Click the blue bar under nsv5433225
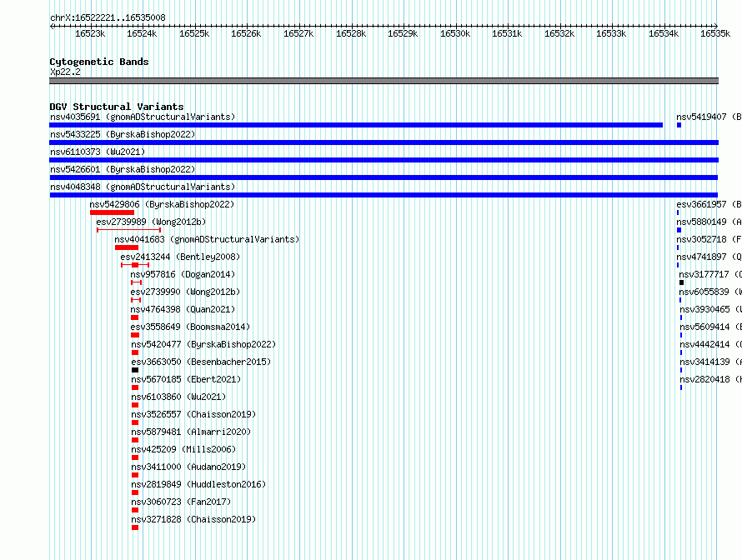 pos(384,142)
